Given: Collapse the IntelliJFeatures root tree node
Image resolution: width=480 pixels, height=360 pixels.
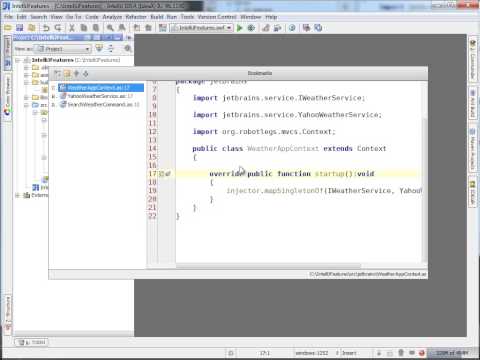Looking at the screenshot, I should pos(18,60).
